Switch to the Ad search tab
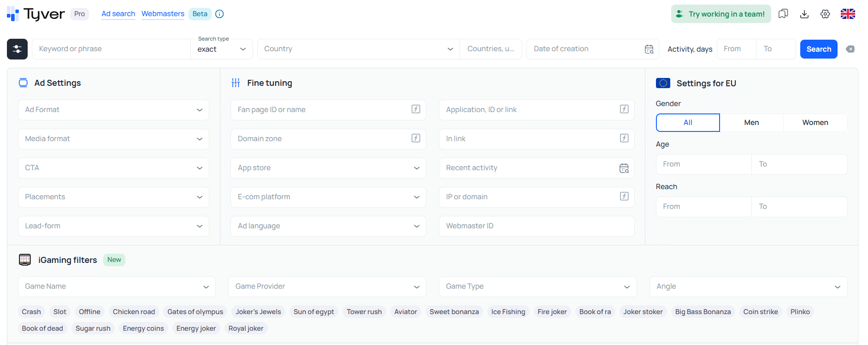Image resolution: width=868 pixels, height=345 pixels. [118, 14]
